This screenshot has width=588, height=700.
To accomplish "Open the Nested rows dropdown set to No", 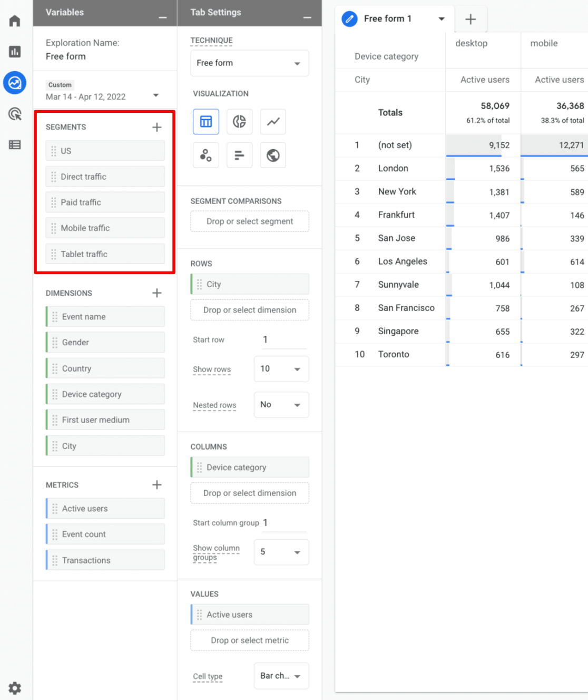I will tap(281, 405).
